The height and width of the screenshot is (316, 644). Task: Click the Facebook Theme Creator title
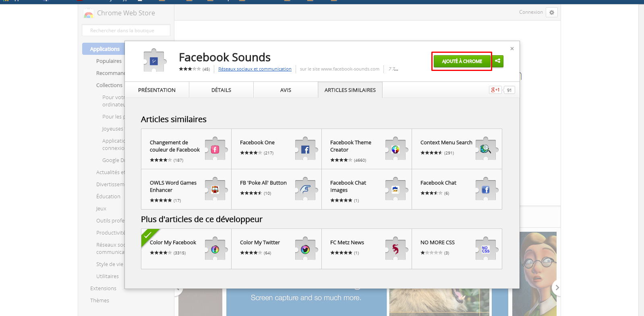(351, 146)
